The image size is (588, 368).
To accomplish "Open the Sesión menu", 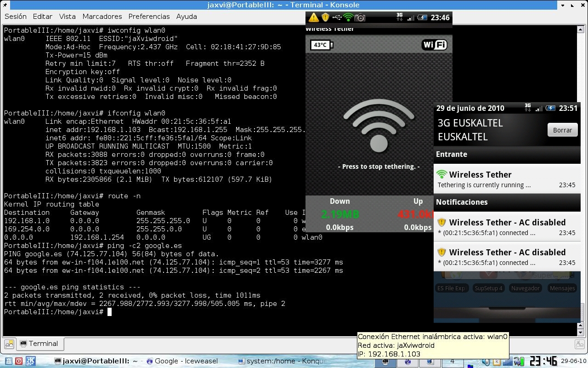I will click(16, 16).
